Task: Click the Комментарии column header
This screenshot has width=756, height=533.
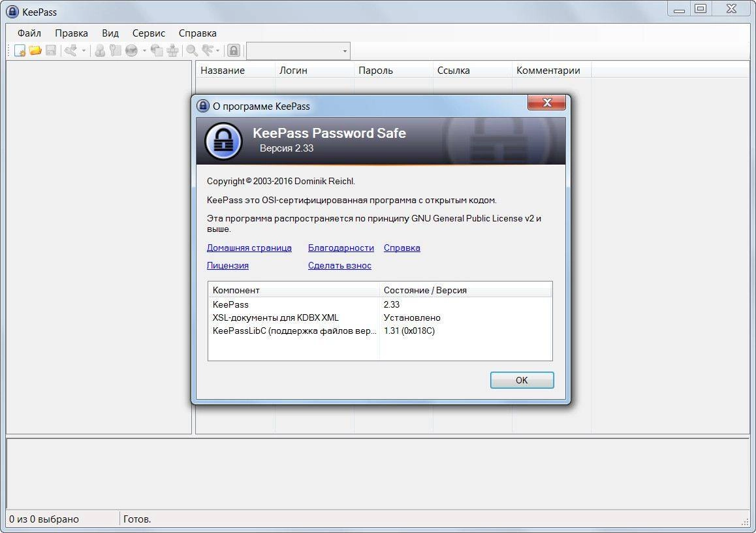Action: click(x=552, y=71)
